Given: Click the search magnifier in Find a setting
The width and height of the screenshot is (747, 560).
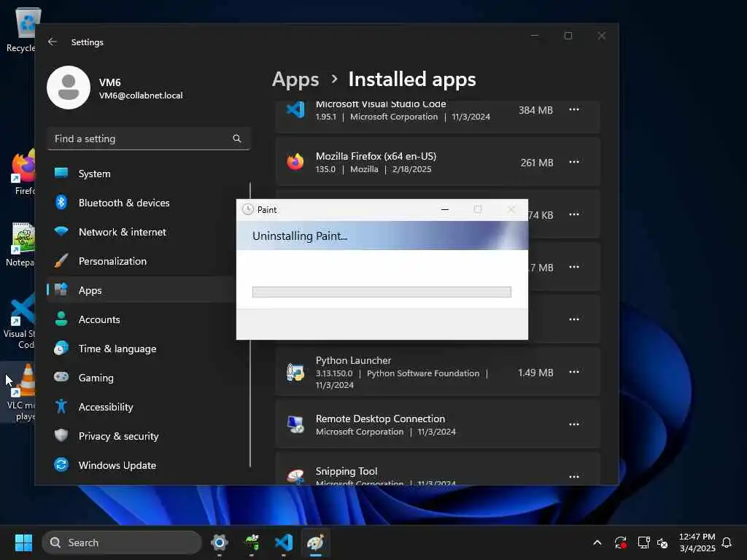Looking at the screenshot, I should (x=237, y=139).
